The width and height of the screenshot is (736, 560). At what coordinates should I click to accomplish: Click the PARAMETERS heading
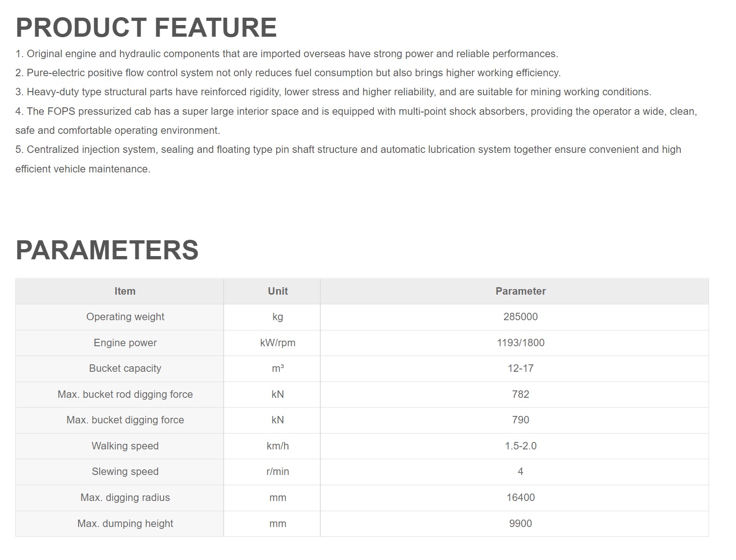[x=107, y=250]
